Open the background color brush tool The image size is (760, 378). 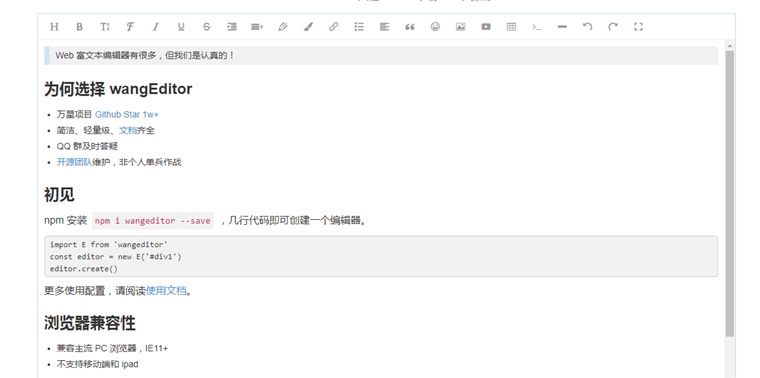pyautogui.click(x=308, y=27)
